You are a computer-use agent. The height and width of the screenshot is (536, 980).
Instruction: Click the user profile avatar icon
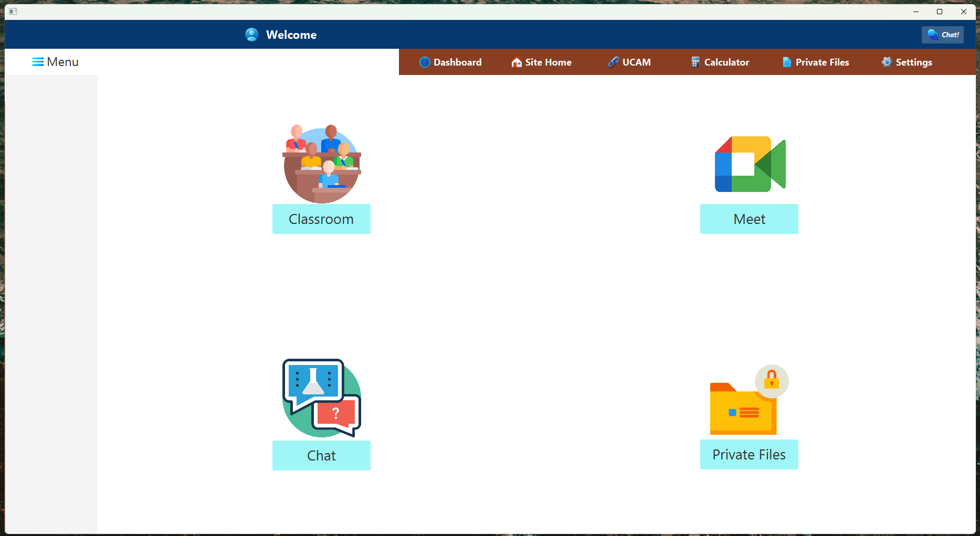[252, 35]
